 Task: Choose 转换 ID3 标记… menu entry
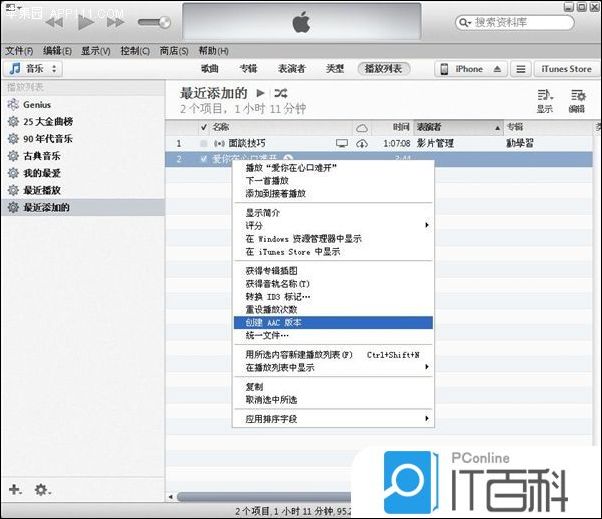point(333,297)
